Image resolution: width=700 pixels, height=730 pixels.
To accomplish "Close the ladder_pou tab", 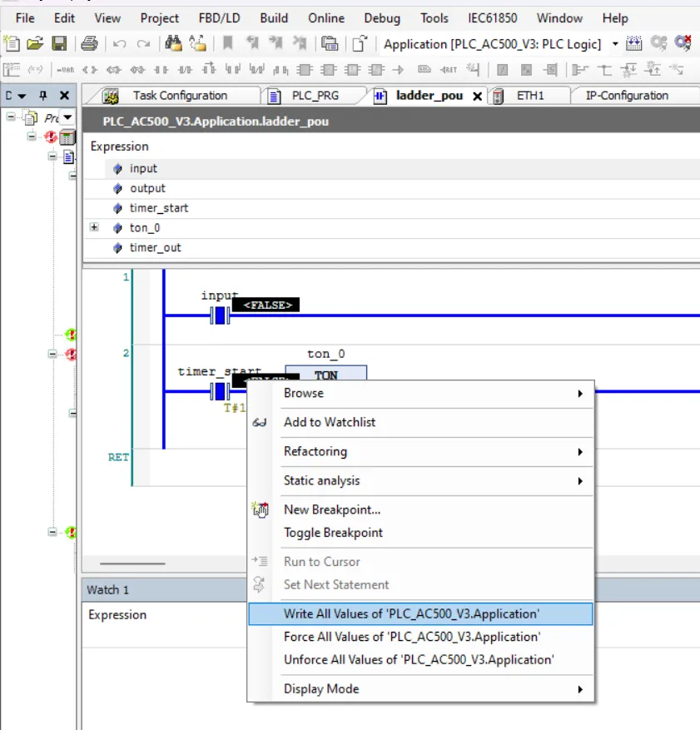I will point(477,97).
